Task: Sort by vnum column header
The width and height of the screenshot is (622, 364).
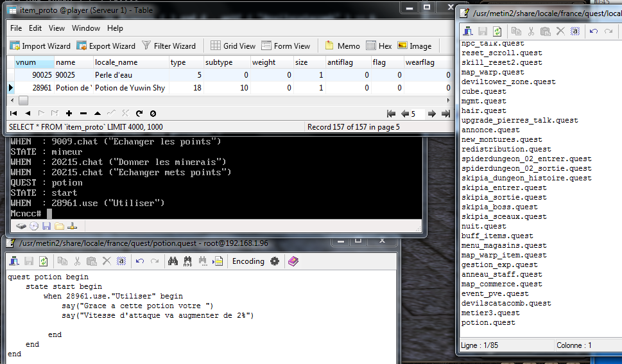Action: click(34, 62)
